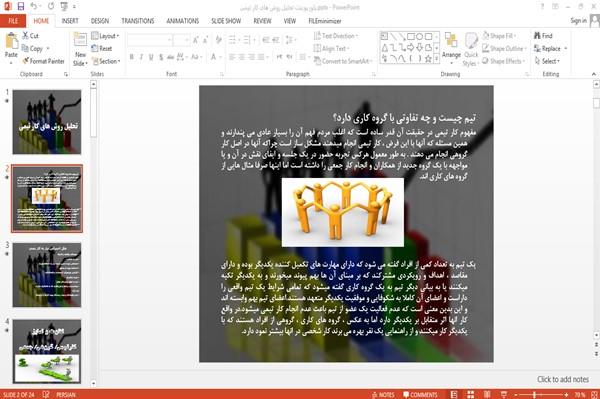Screen dimensions: 600x399
Task: Toggle Italic formatting
Action: pyautogui.click(x=141, y=57)
